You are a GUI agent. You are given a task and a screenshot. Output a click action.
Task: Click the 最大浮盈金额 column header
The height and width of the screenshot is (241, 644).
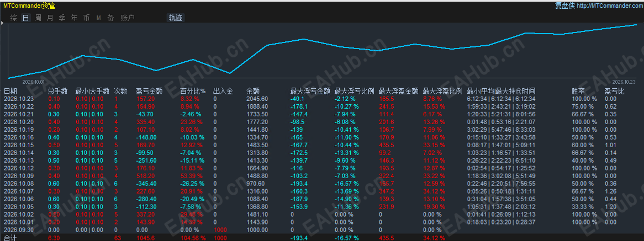398,91
